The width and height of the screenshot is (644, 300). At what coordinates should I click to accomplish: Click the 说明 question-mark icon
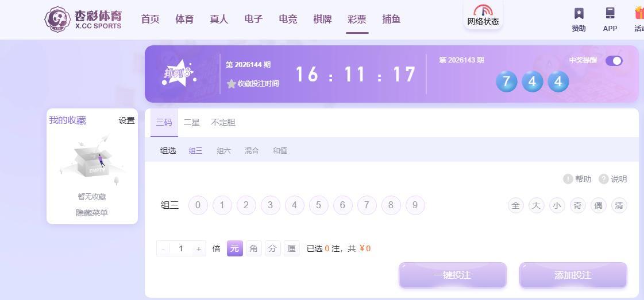click(603, 179)
